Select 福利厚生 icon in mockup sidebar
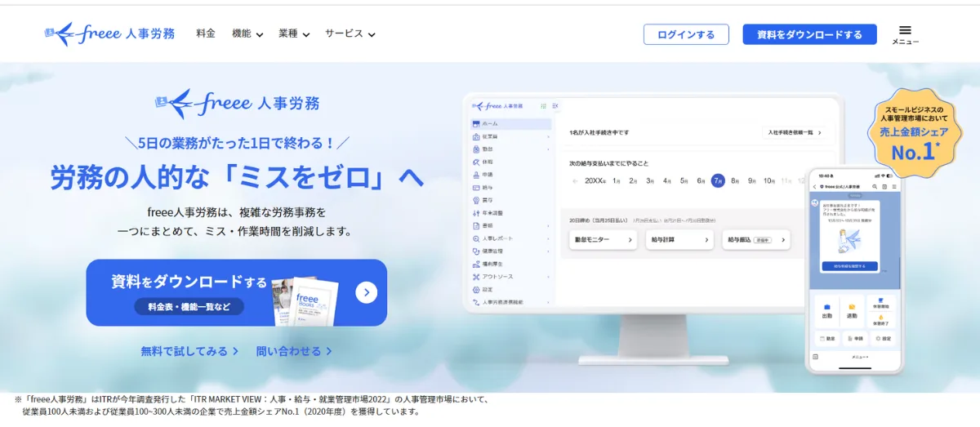Image resolution: width=980 pixels, height=427 pixels. pyautogui.click(x=476, y=264)
